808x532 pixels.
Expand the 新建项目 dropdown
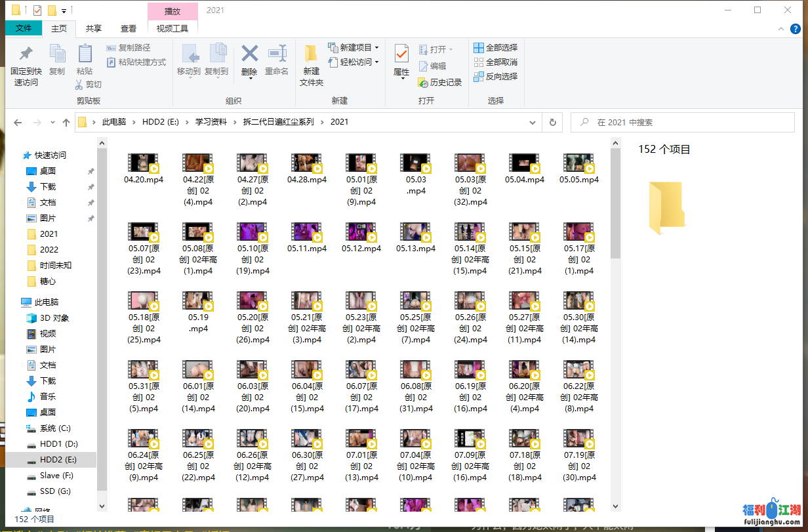tap(355, 48)
